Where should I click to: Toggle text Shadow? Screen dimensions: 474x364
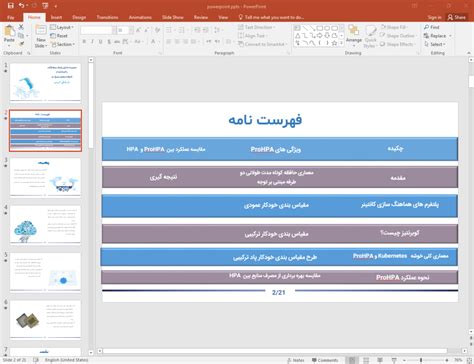click(x=109, y=42)
